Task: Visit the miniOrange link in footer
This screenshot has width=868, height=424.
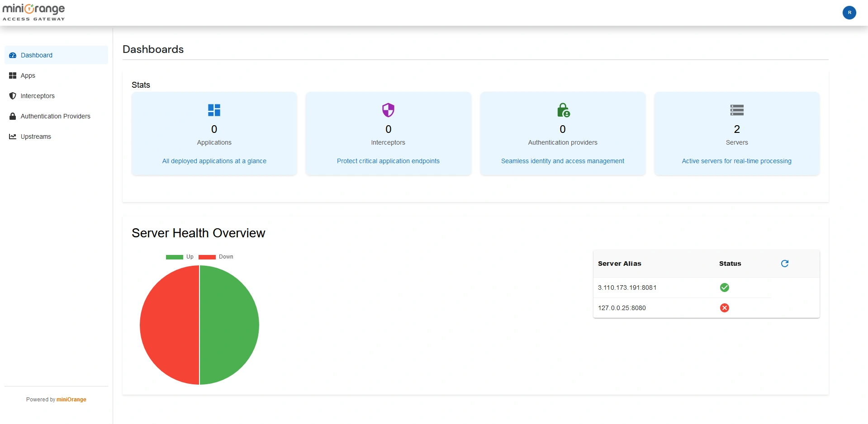Action: tap(71, 400)
